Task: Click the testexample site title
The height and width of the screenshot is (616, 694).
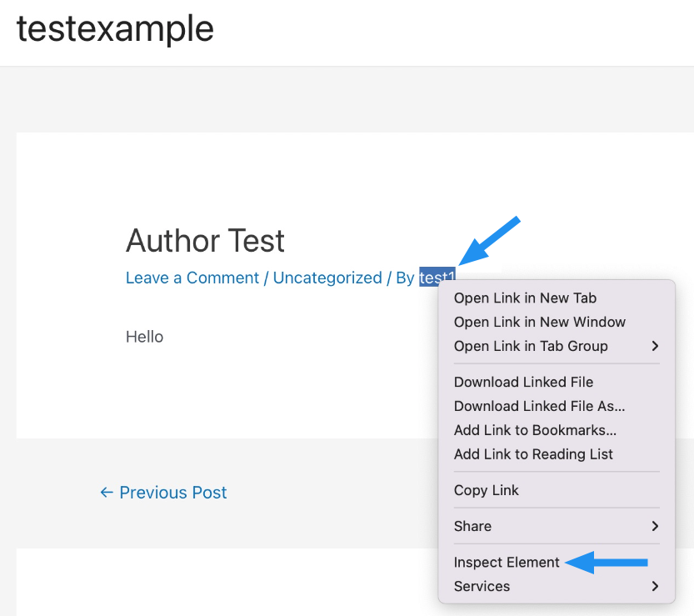Action: [115, 28]
